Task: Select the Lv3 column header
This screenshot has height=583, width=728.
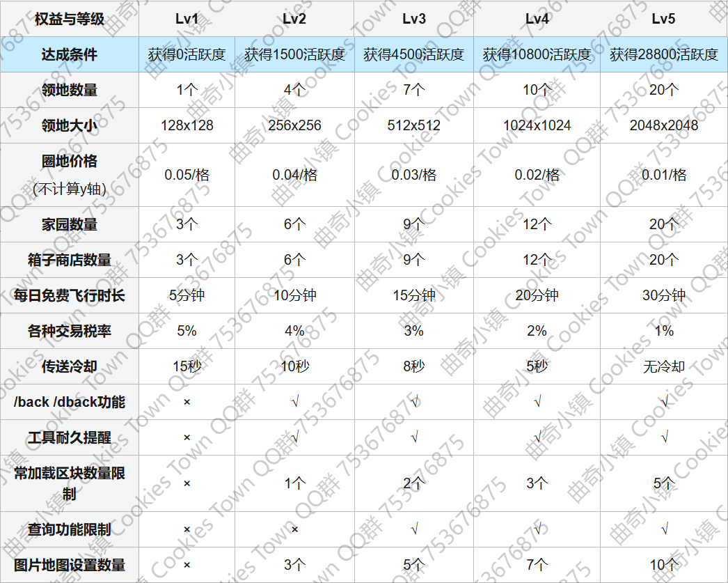Action: 413,19
